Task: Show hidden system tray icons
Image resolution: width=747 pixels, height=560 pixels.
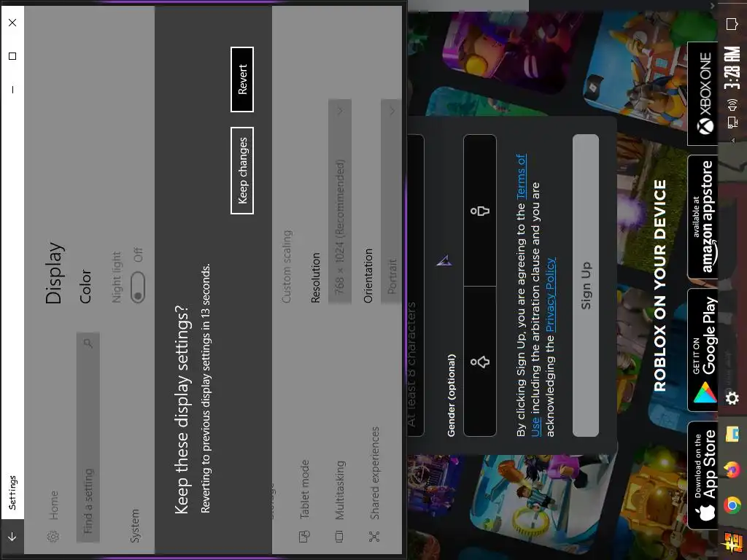Action: pyautogui.click(x=732, y=140)
